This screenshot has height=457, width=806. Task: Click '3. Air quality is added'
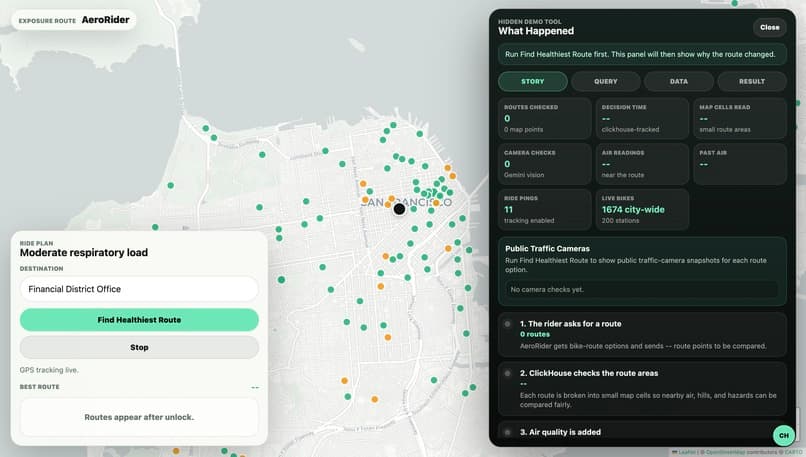tap(560, 432)
